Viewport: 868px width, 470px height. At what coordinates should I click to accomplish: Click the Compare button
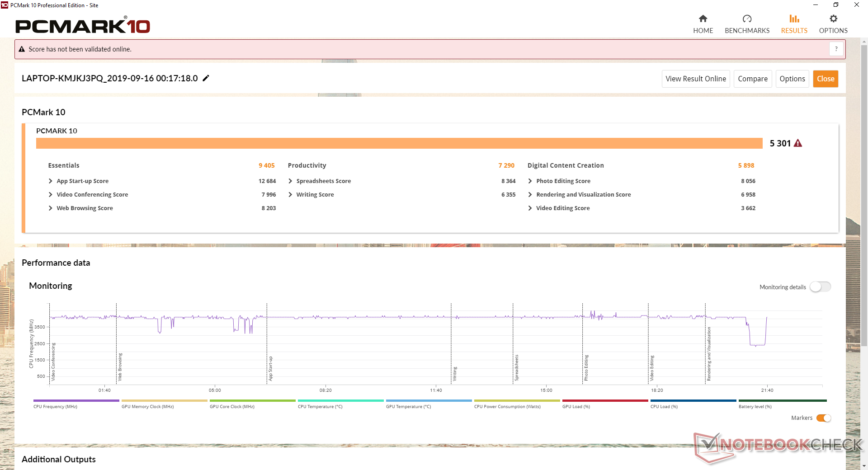(x=753, y=79)
